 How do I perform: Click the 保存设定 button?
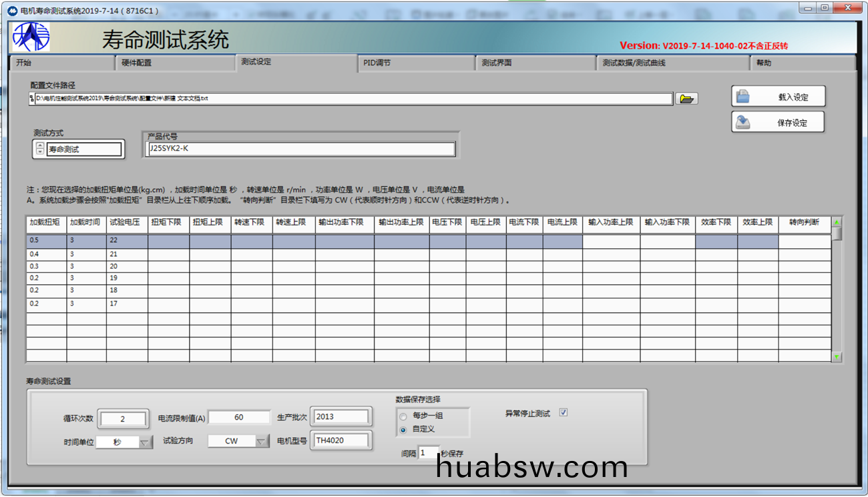click(777, 123)
